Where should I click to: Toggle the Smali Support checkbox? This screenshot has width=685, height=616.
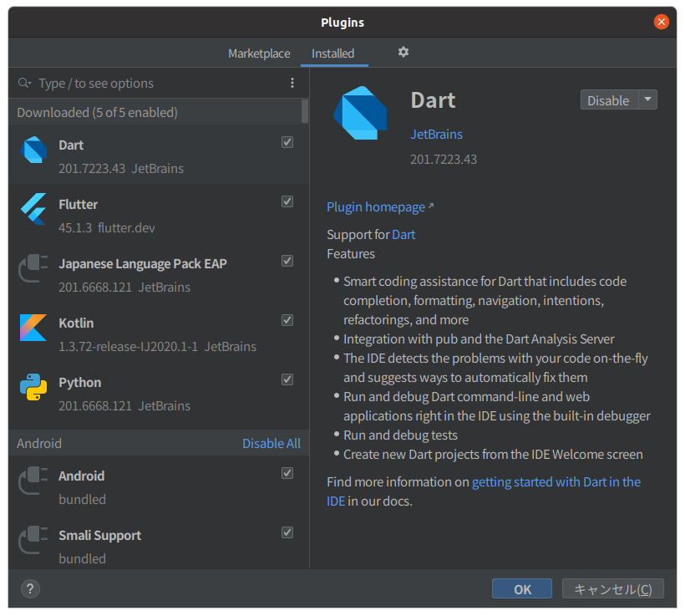click(287, 532)
